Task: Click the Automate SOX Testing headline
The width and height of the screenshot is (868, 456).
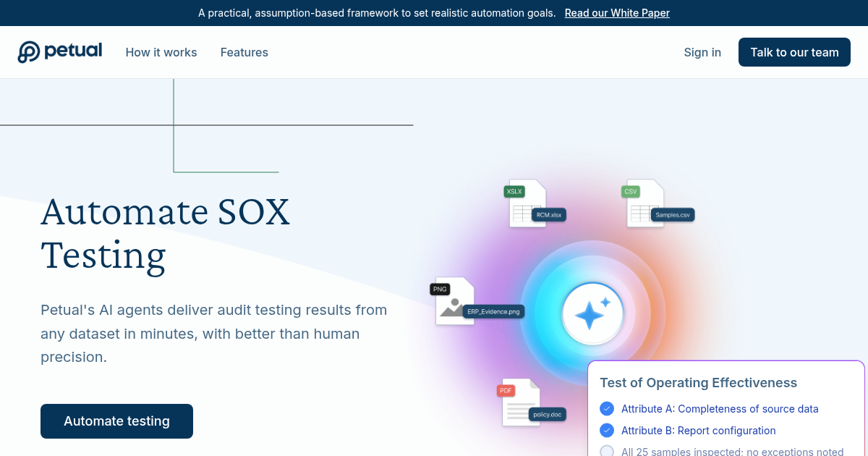Action: click(166, 233)
